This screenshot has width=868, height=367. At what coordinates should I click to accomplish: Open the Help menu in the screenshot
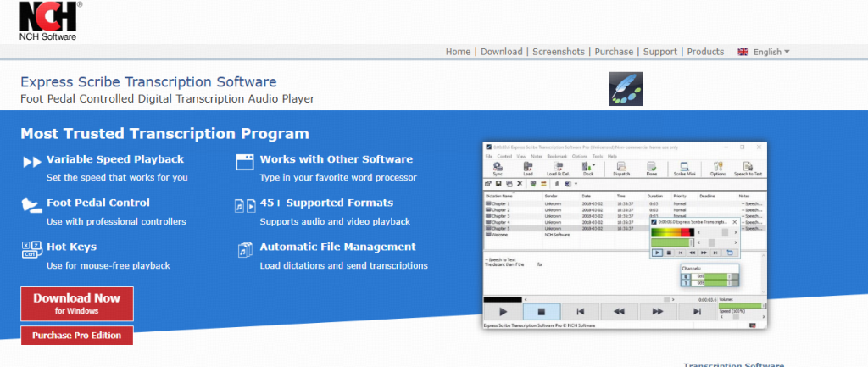[x=612, y=157]
